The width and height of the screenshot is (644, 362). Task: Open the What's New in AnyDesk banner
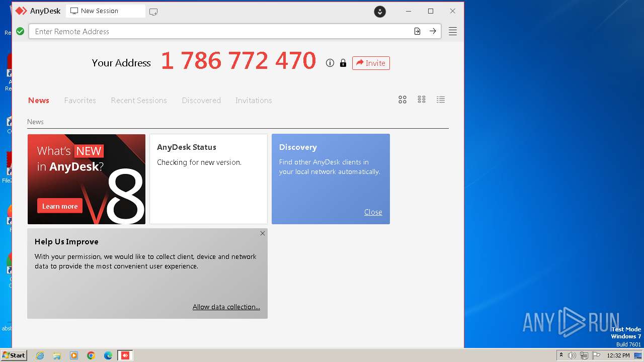click(x=87, y=179)
